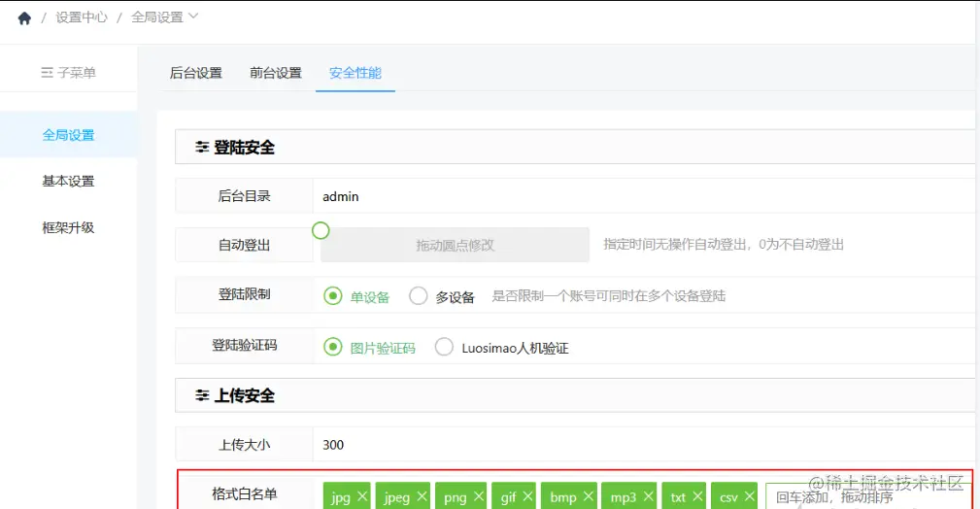Screen dimensions: 980x509
Task: Remove the png format tag
Action: (x=479, y=495)
